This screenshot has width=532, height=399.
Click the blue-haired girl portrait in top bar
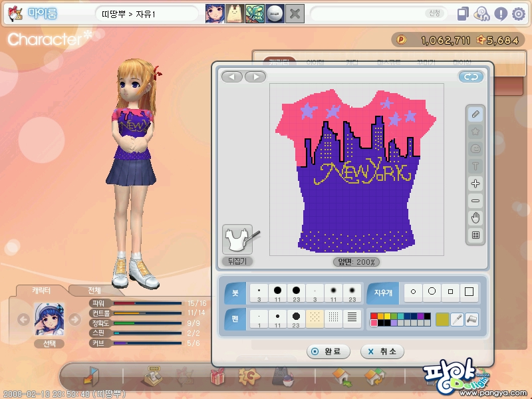[215, 14]
